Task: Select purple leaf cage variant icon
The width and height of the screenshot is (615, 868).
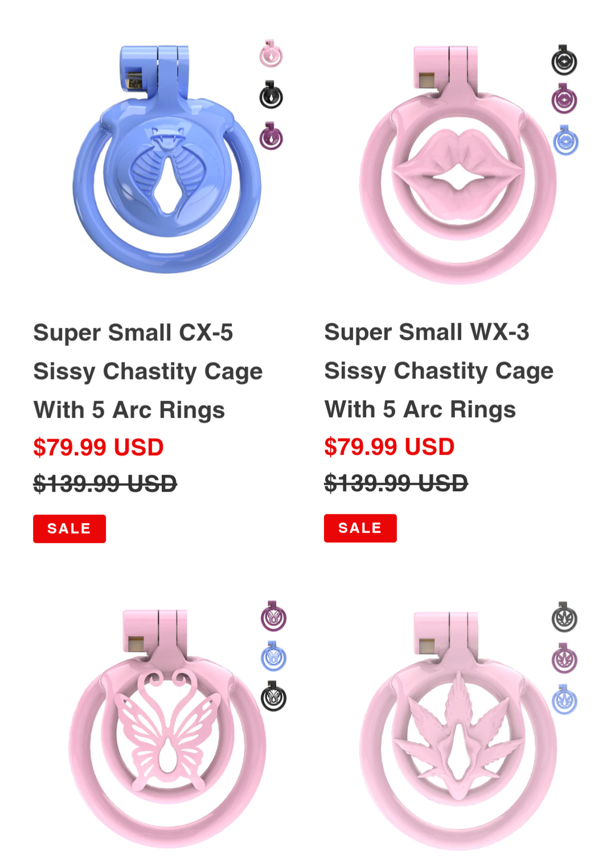Action: (x=564, y=659)
